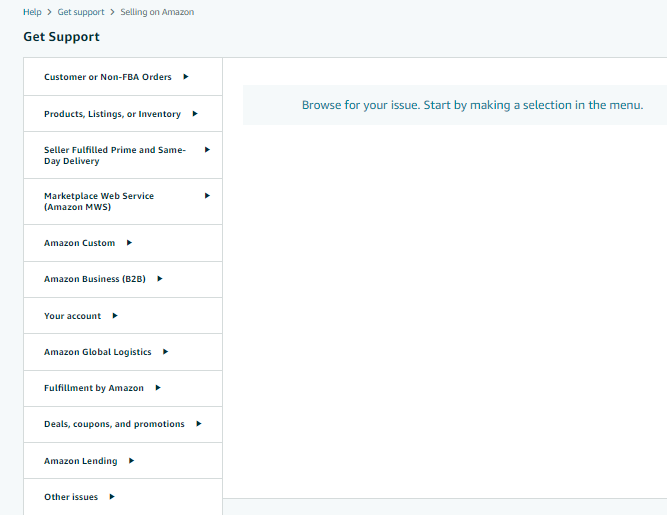Expand arrow next to Your account

click(x=115, y=316)
